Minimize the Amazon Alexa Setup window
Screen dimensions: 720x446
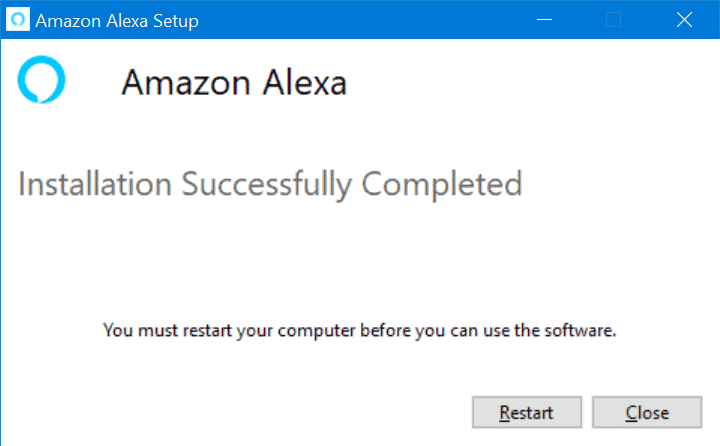pyautogui.click(x=544, y=20)
